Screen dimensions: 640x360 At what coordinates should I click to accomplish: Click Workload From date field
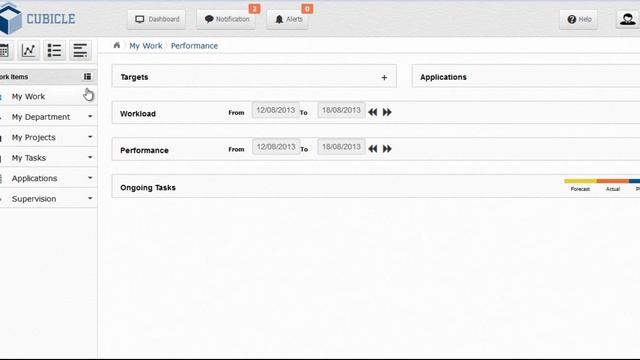coord(276,110)
